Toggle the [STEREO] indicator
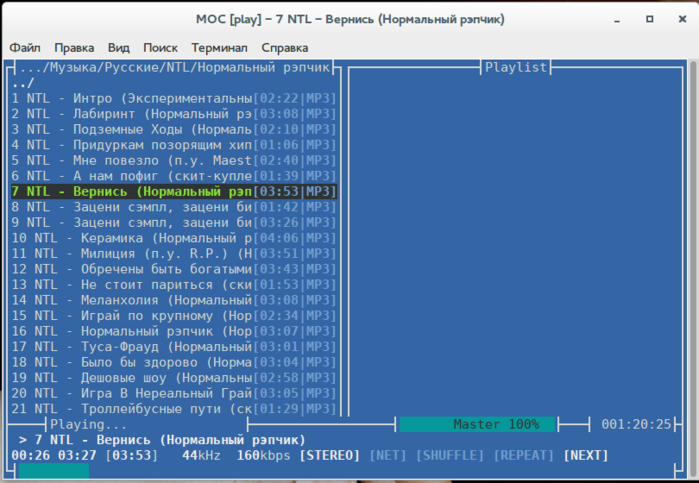699x483 pixels. [329, 455]
